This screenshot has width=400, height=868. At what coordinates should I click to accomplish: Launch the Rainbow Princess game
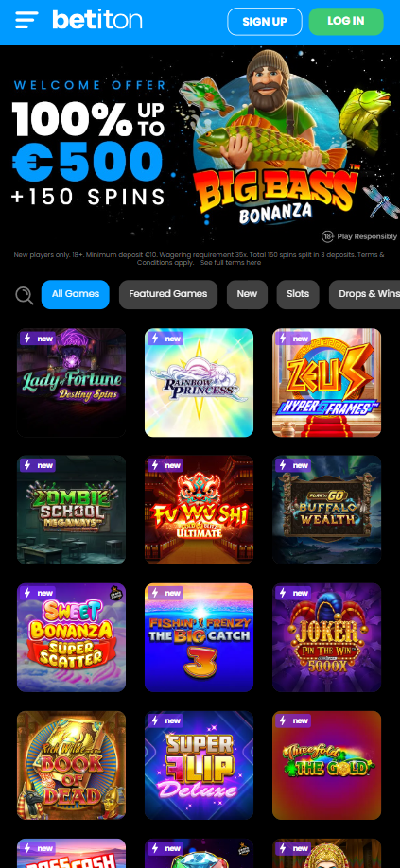(200, 383)
